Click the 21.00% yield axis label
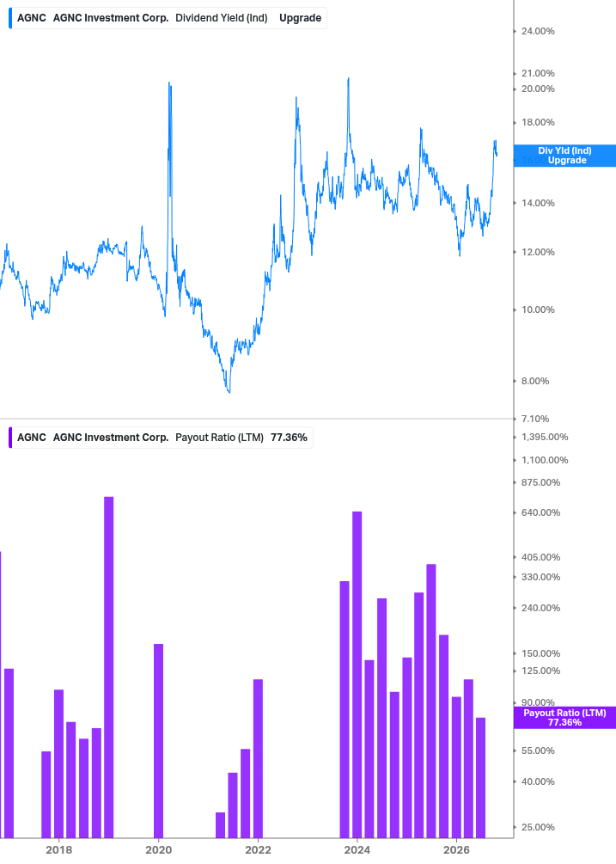 point(538,73)
